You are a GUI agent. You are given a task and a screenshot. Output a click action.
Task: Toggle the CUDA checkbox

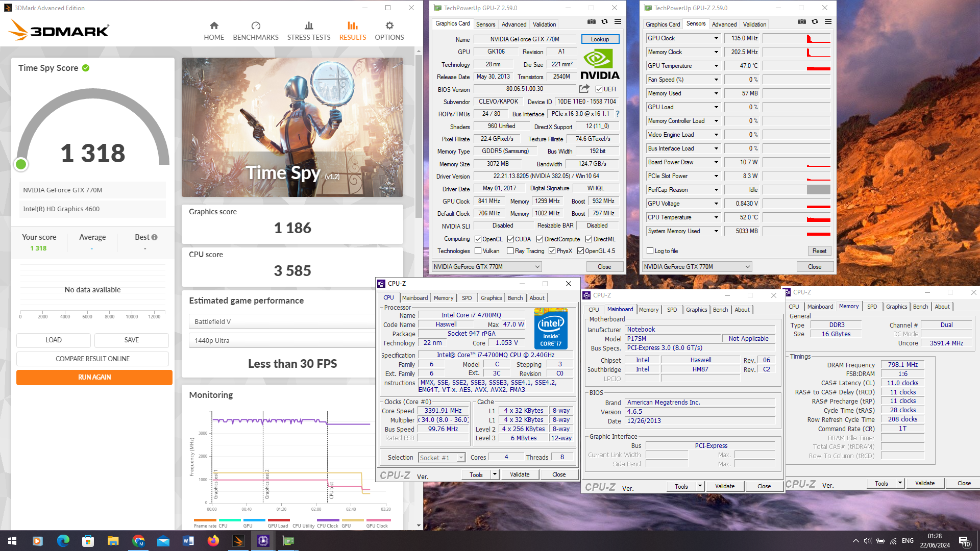[x=510, y=239]
